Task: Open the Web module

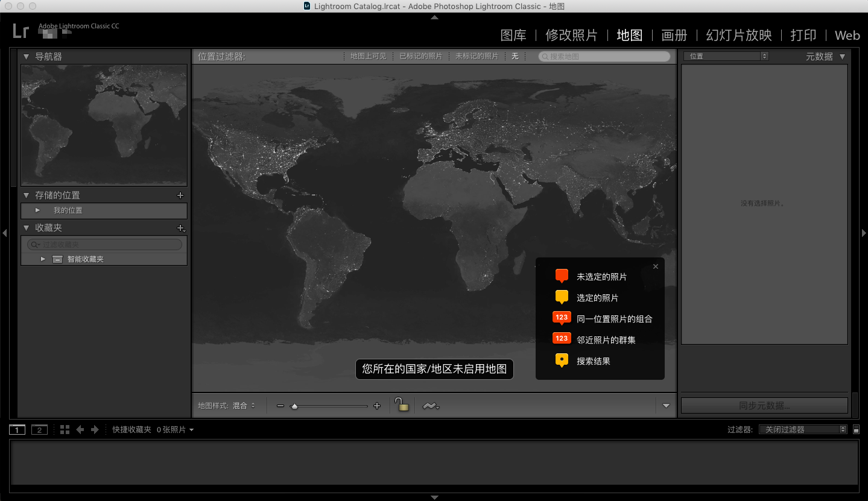Action: [847, 36]
